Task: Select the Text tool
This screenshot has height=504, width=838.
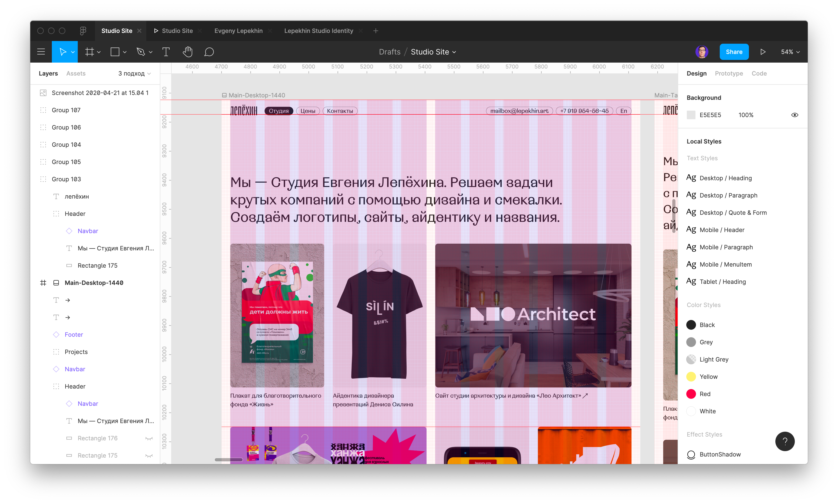Action: (166, 52)
